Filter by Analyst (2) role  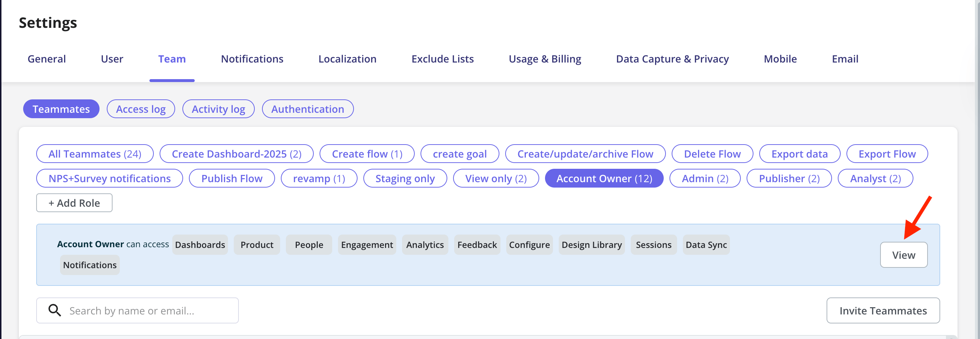[x=875, y=178]
